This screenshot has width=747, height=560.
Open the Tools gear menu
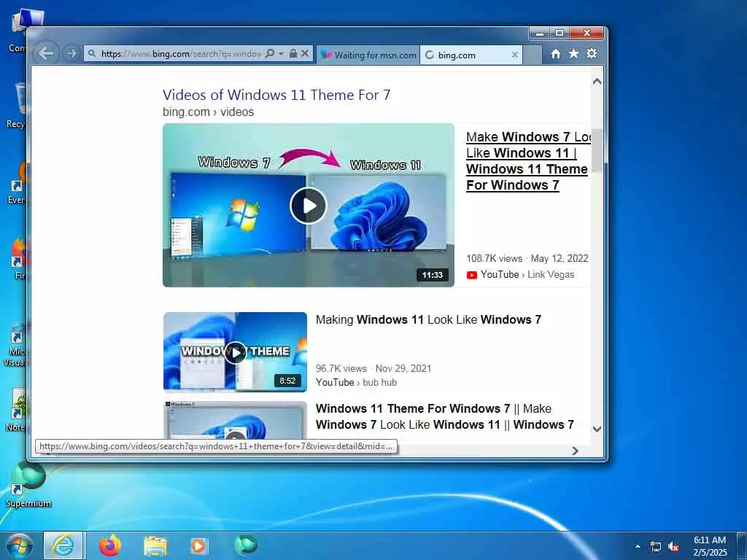coord(592,53)
